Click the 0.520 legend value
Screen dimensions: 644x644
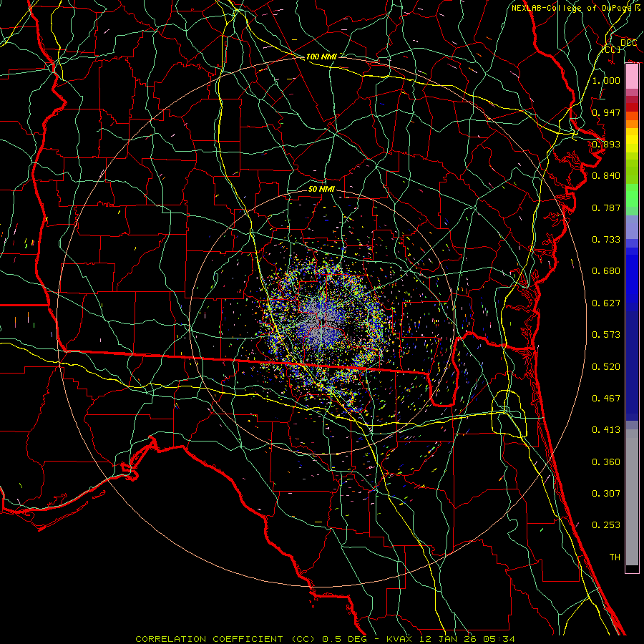606,366
